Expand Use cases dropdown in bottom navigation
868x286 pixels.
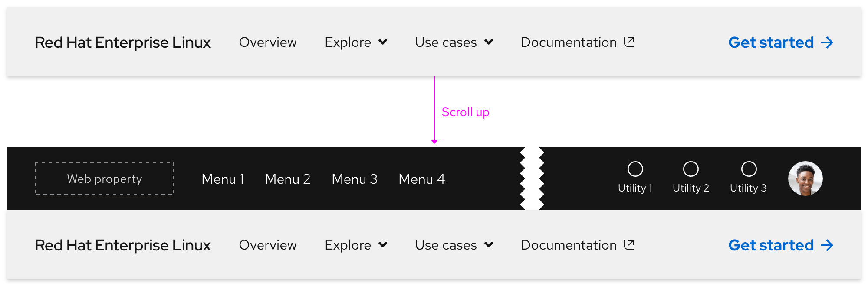489,245
